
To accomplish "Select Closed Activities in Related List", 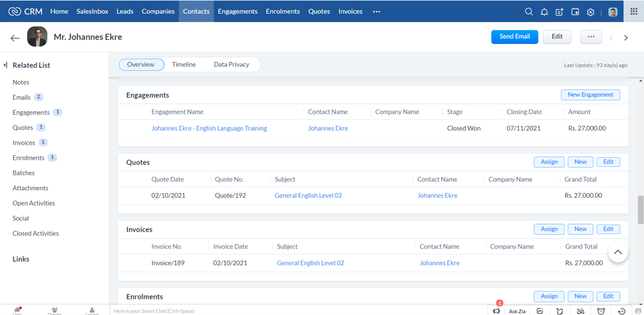I will (36, 233).
